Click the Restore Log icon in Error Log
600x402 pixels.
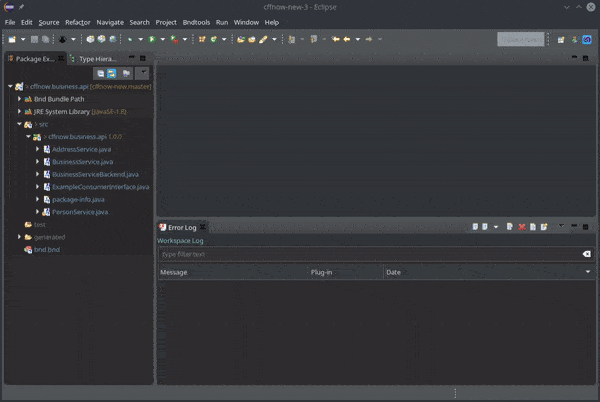544,227
